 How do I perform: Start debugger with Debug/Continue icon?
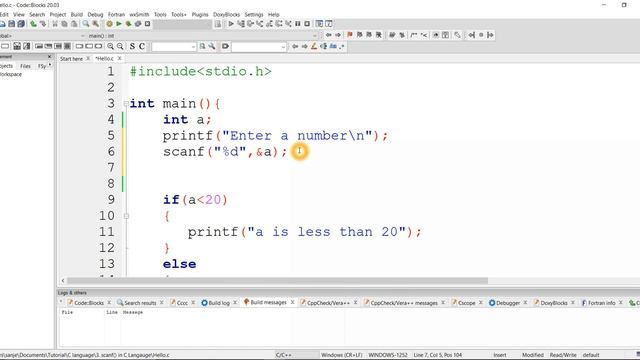click(231, 24)
